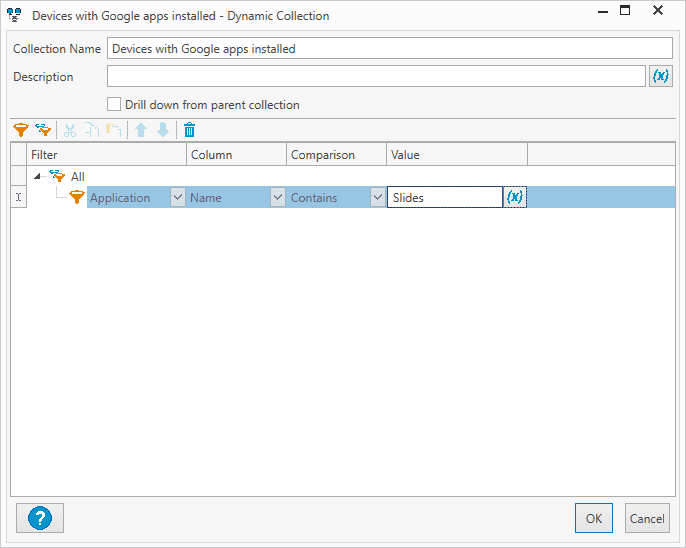
Task: Click the Comparison column header
Action: coord(336,154)
